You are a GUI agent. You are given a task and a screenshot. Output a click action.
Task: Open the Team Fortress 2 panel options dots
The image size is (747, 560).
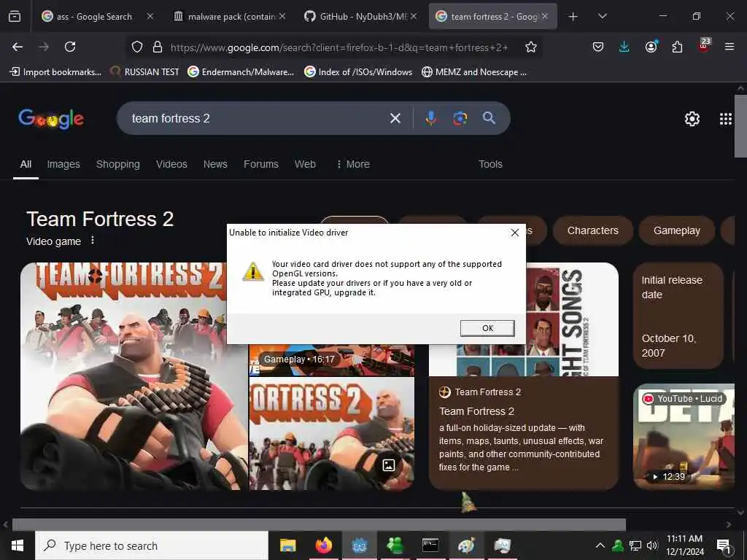93,241
